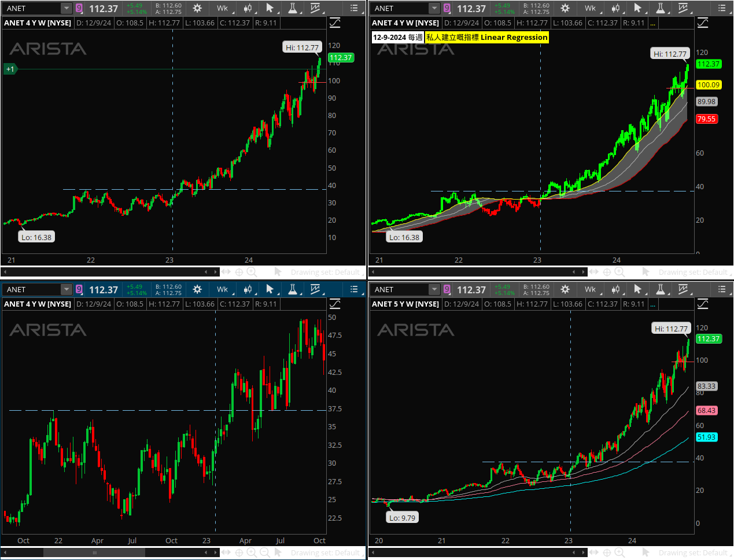The height and width of the screenshot is (560, 734).
Task: Click ANET symbol field in top-left chart
Action: (32, 8)
